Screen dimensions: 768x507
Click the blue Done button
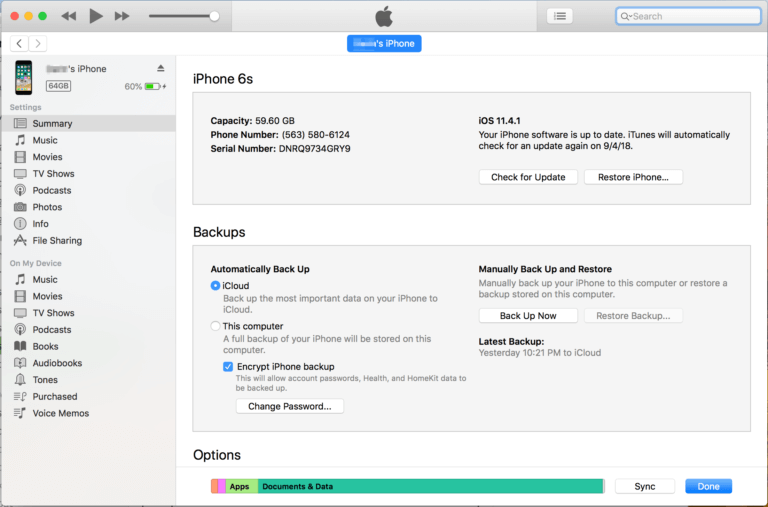coord(708,486)
